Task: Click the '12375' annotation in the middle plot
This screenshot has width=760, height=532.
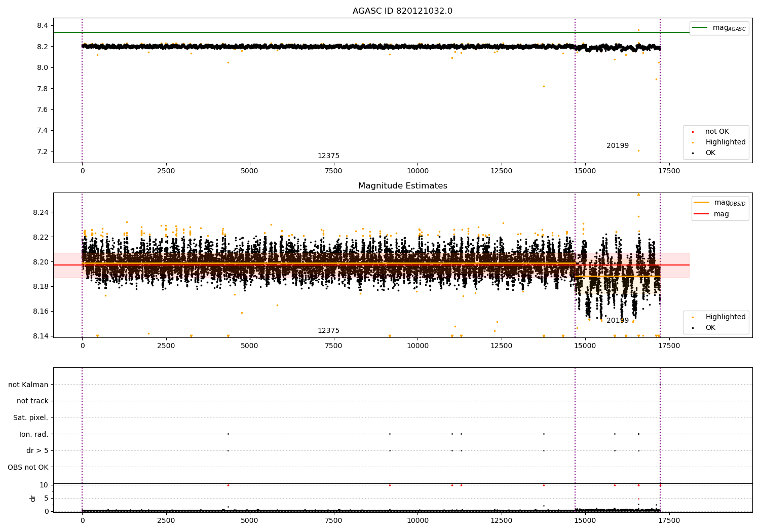Action: click(328, 331)
